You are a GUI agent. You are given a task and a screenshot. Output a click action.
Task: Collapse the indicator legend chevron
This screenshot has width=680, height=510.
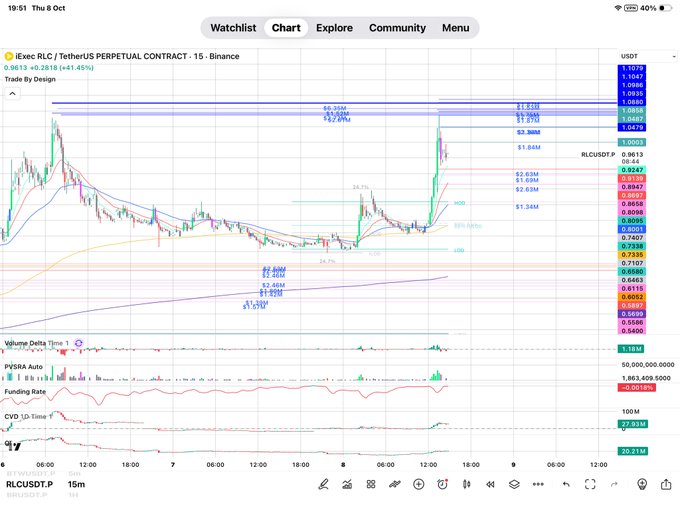(x=13, y=93)
